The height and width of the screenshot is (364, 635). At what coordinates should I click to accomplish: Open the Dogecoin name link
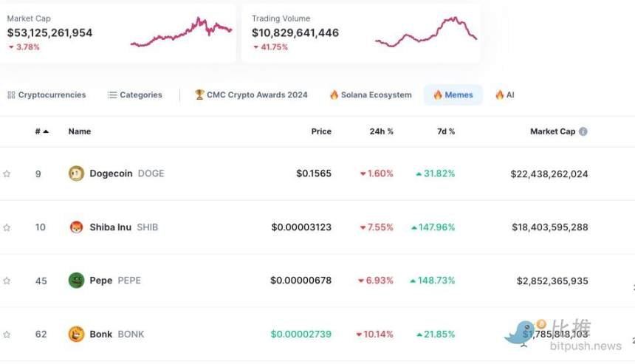[x=111, y=174]
